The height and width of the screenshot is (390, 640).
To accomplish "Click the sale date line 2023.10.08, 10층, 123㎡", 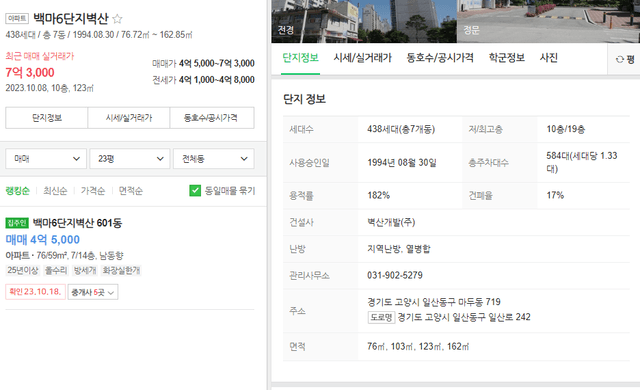I will click(49, 88).
